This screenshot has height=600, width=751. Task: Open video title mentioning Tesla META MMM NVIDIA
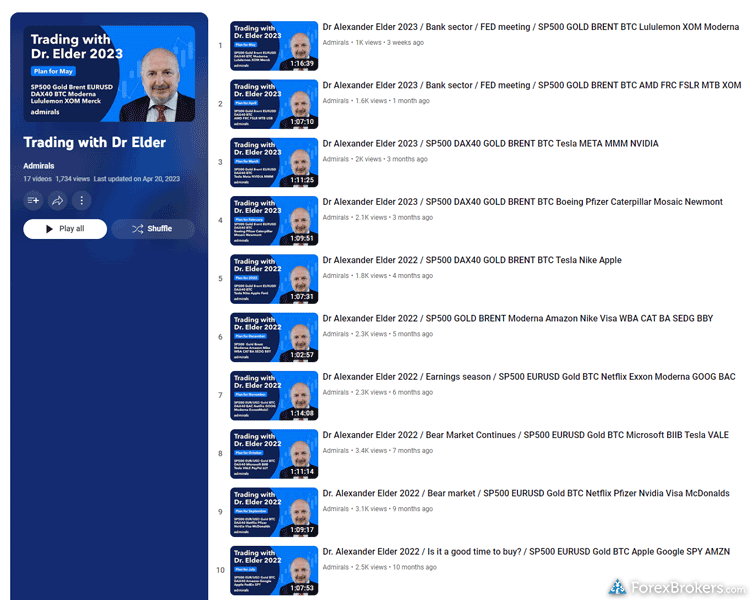(490, 144)
